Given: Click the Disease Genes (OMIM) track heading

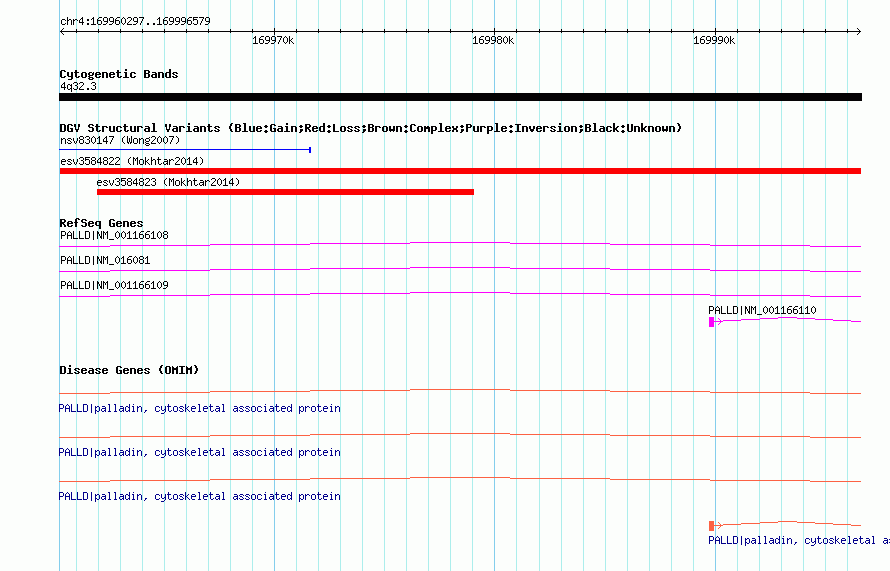Looking at the screenshot, I should click(x=129, y=370).
